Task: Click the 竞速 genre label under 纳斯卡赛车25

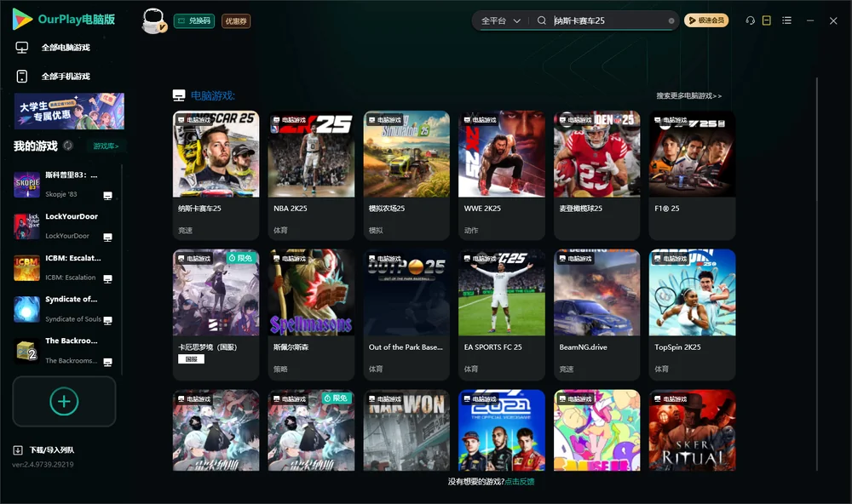Action: click(185, 230)
